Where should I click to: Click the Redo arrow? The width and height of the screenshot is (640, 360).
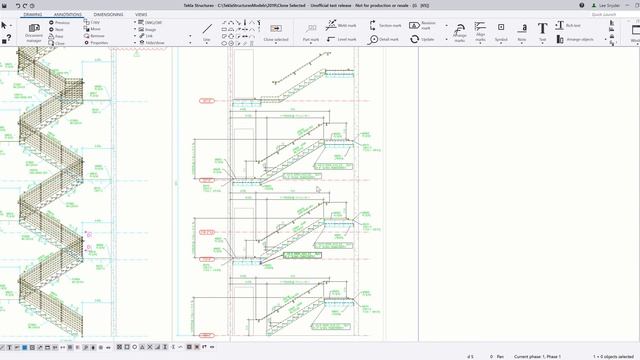point(25,6)
